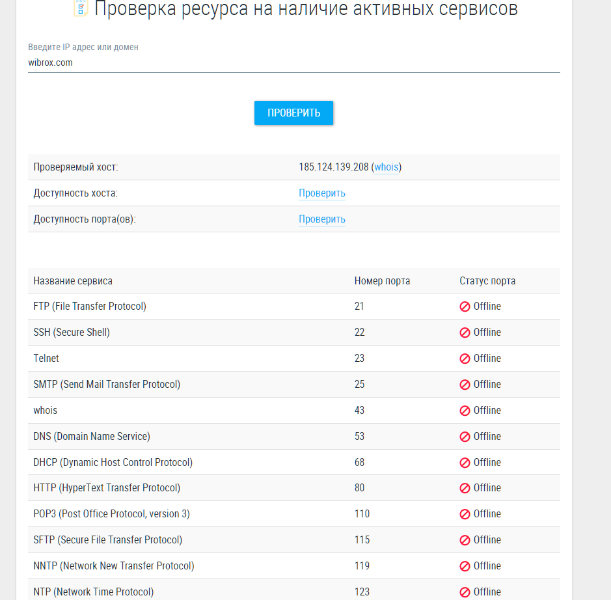This screenshot has width=611, height=600.
Task: Select 'HTTP (HyperText Transfer Protocol)' text
Action: click(x=107, y=488)
